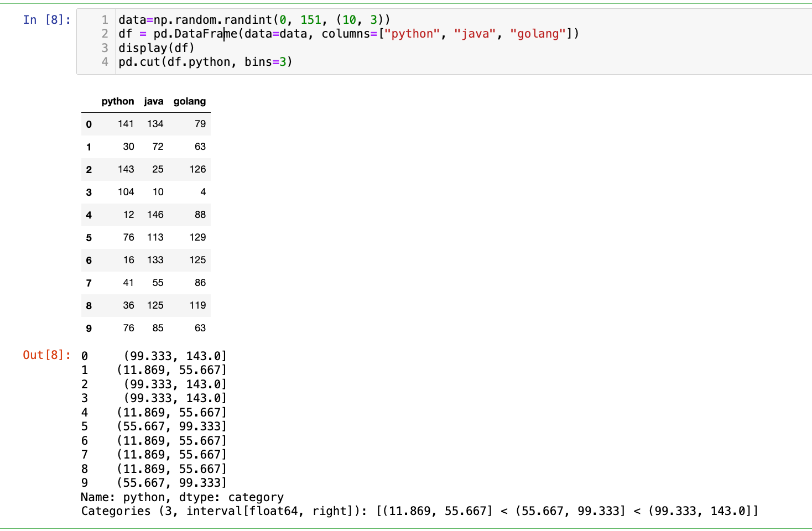This screenshot has height=531, width=812.
Task: Click the Categories interval summary line
Action: [419, 511]
